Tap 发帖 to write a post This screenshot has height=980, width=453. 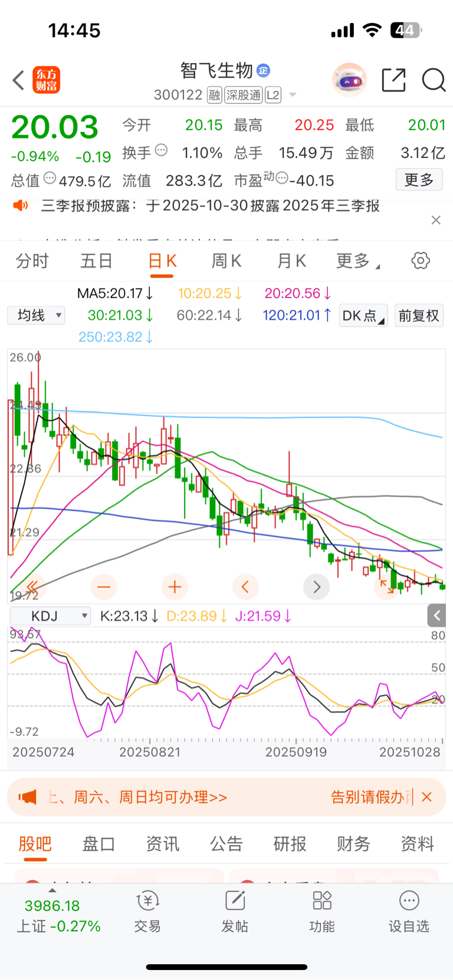(235, 912)
